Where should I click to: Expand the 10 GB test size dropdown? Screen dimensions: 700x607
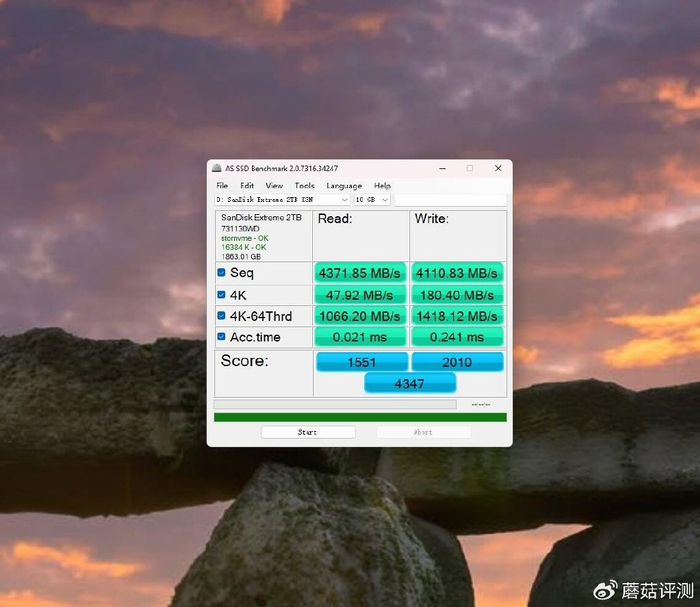point(371,200)
